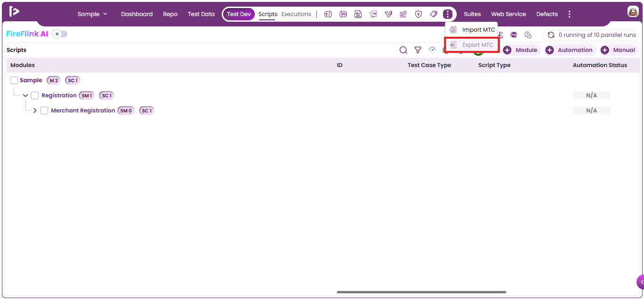Open the Variables (V) icon

[x=388, y=14]
